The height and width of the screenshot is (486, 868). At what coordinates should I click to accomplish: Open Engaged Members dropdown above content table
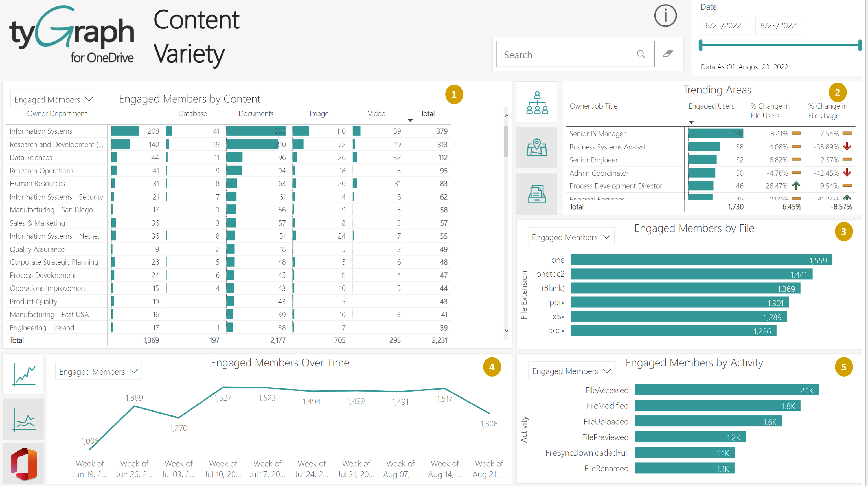pyautogui.click(x=54, y=99)
